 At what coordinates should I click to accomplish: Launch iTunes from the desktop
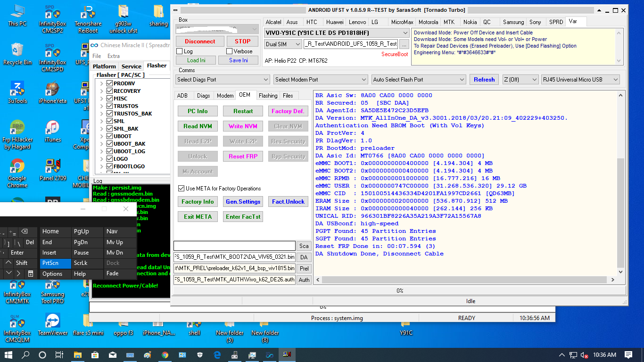(52, 131)
